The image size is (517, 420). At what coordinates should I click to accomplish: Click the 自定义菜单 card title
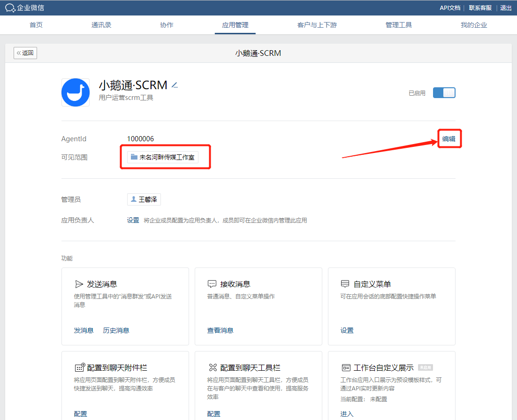tap(372, 284)
